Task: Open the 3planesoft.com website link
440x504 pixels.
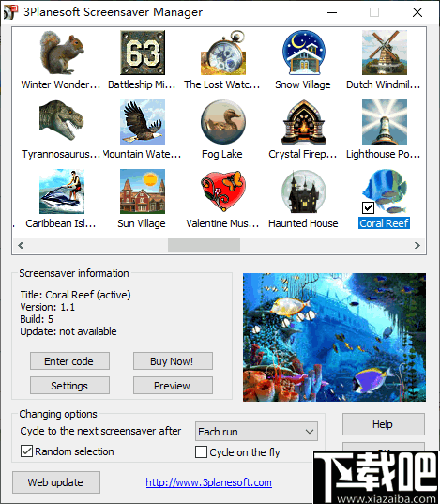Action: tap(209, 482)
